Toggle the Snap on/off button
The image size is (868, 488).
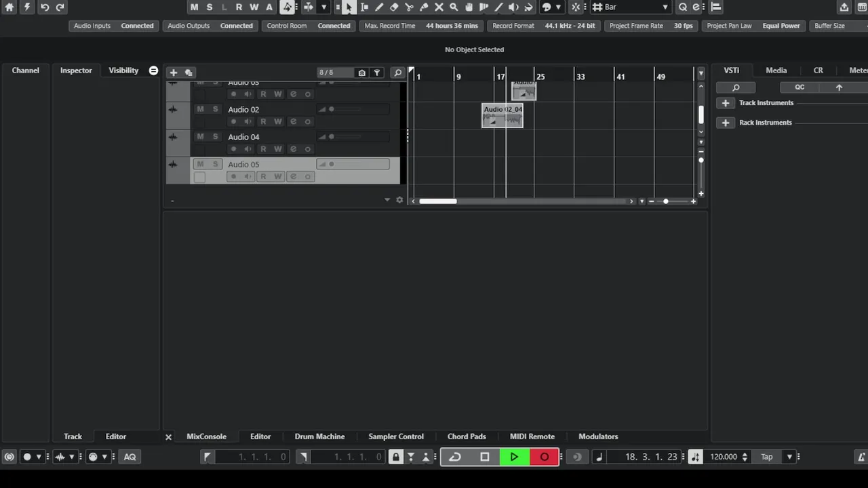[x=576, y=7]
